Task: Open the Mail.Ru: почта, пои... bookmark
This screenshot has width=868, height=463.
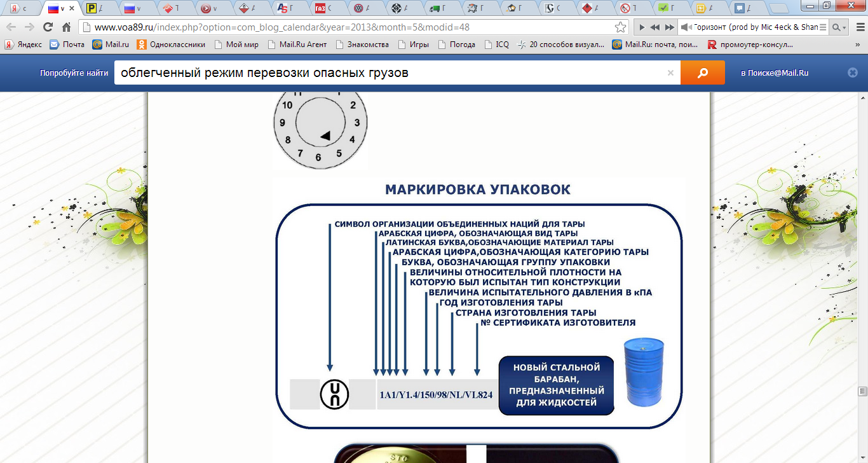Action: (x=656, y=45)
